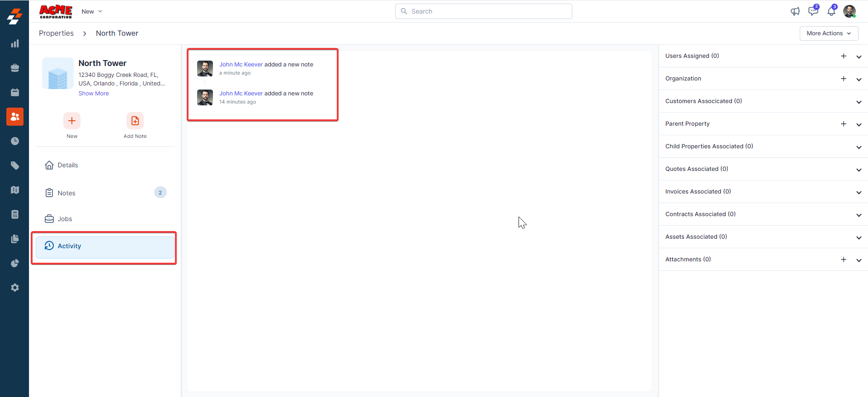Screen dimensions: 868x397
Task: Select the Jobs tab
Action: (65, 219)
